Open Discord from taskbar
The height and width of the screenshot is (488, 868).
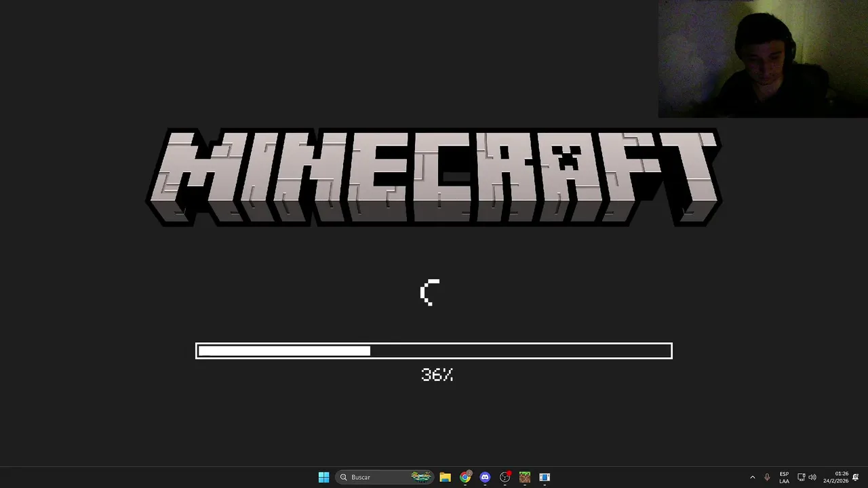485,477
